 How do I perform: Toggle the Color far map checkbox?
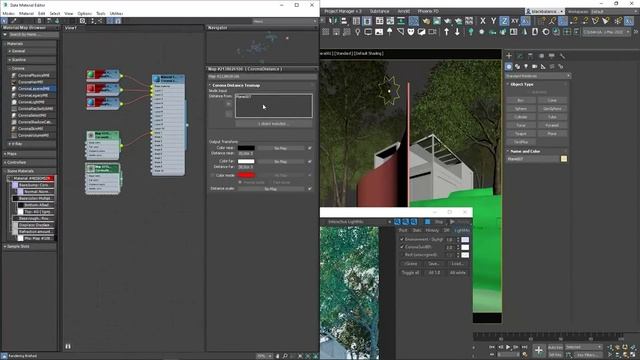click(310, 162)
